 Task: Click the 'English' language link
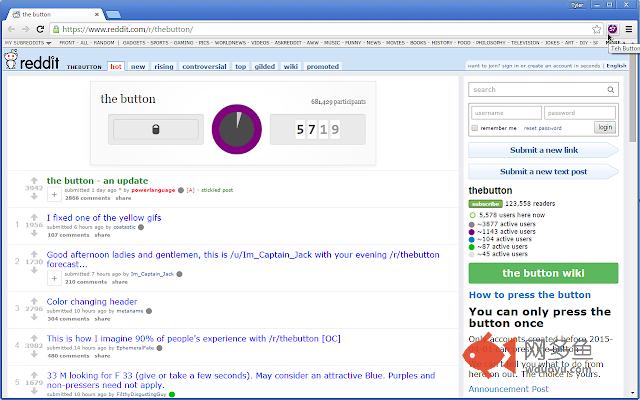tap(616, 66)
